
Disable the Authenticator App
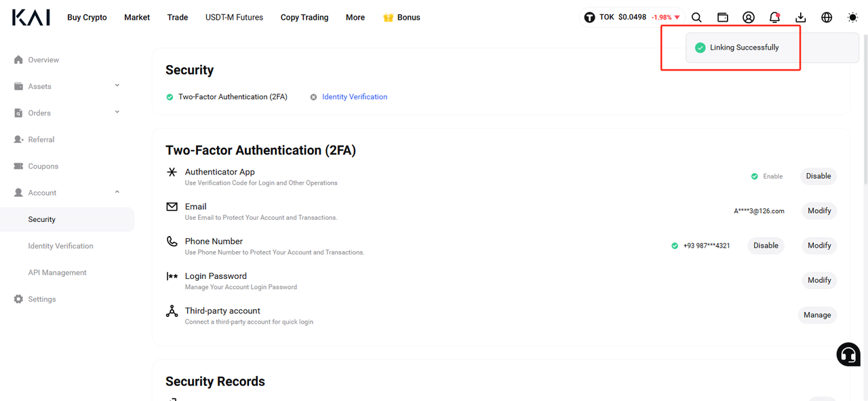pos(818,176)
